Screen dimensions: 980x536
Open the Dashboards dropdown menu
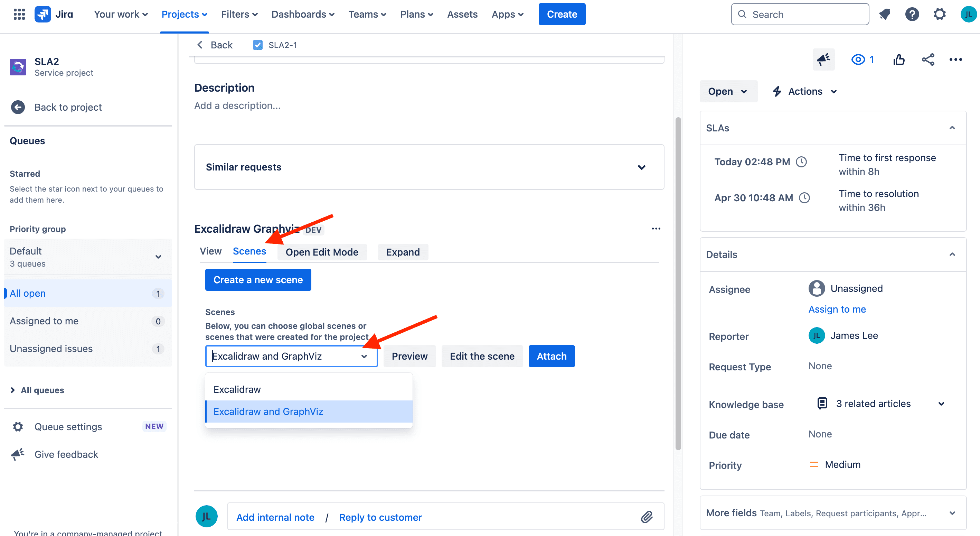pos(303,15)
